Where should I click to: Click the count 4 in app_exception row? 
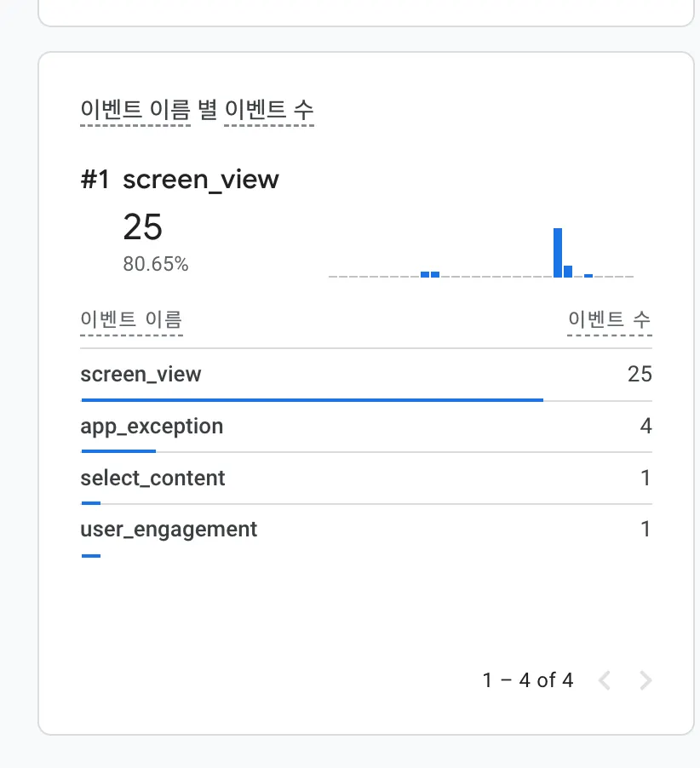pos(645,427)
